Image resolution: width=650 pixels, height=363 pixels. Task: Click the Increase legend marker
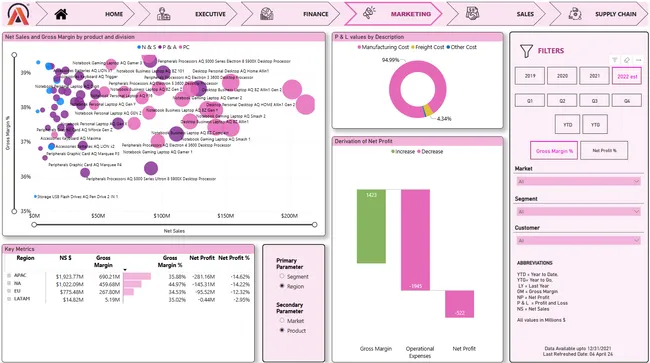pos(393,152)
